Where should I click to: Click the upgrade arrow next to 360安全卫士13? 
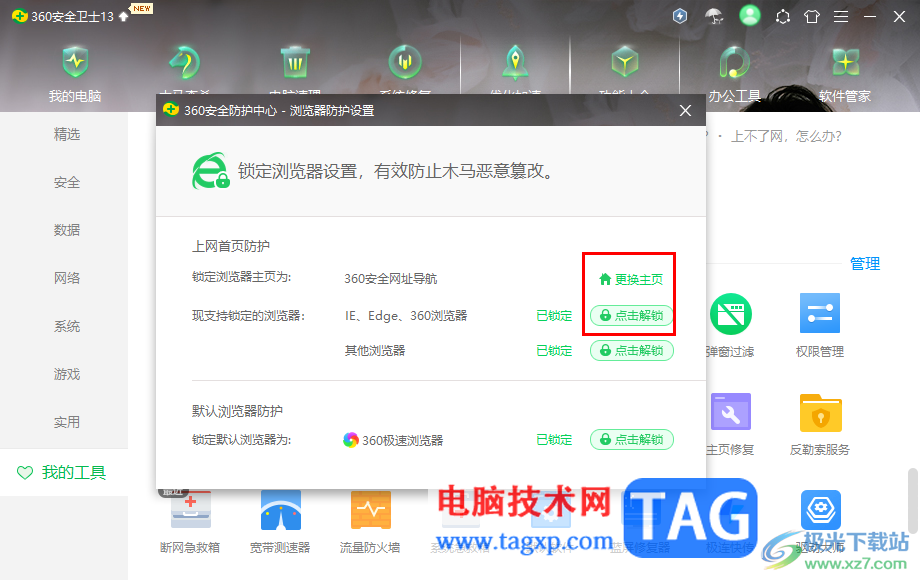123,16
